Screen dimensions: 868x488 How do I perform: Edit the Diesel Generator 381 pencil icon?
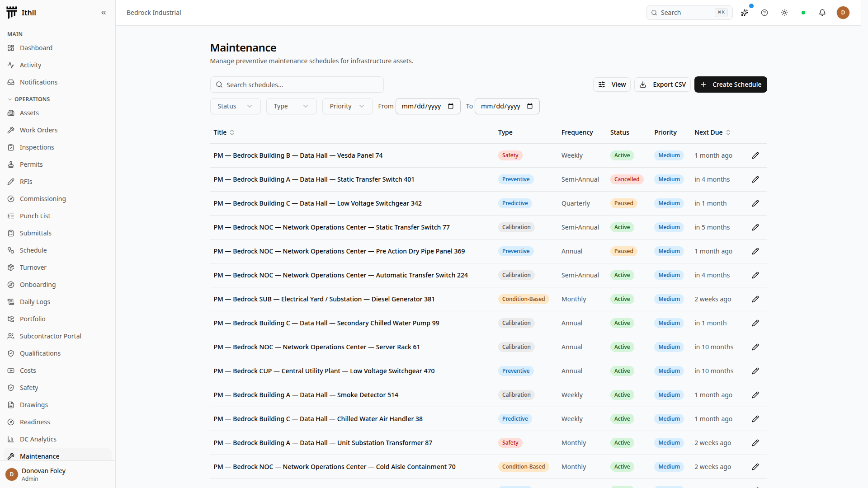click(x=755, y=299)
